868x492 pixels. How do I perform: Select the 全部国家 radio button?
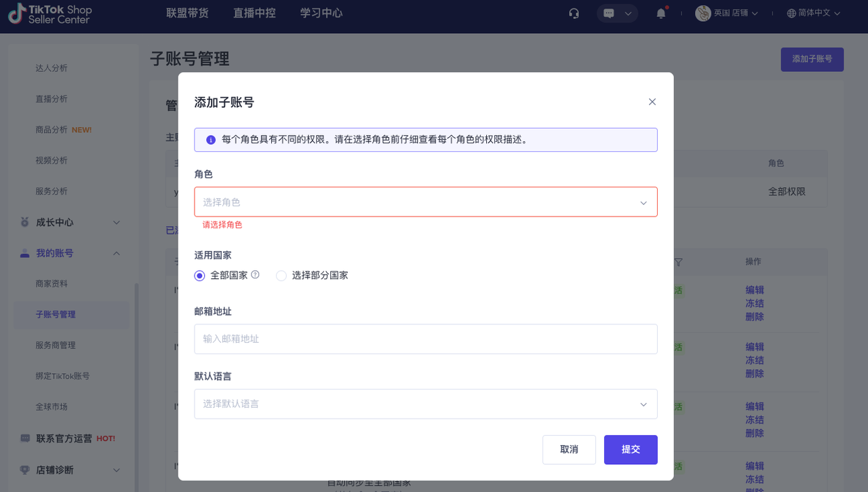pyautogui.click(x=199, y=276)
